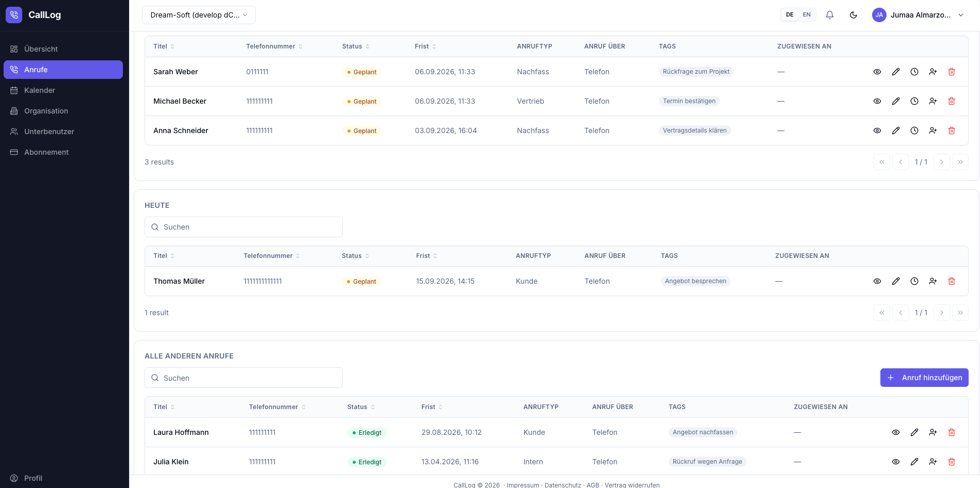View details of Julia Klein call
The height and width of the screenshot is (488, 980).
(x=896, y=462)
